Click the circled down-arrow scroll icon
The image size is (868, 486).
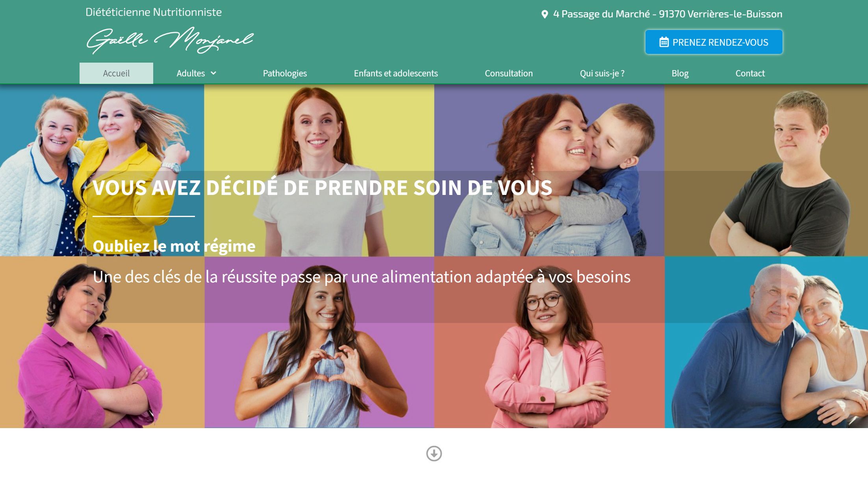[x=434, y=453]
